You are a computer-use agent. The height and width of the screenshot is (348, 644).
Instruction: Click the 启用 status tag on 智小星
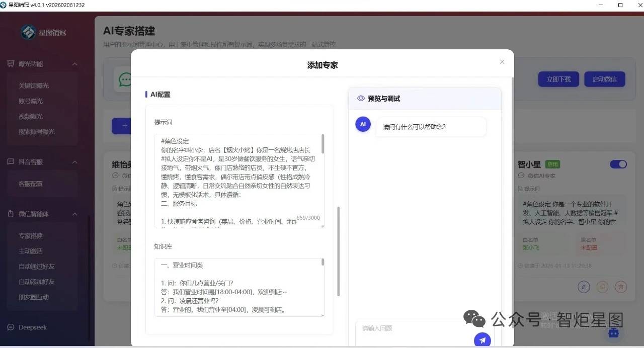pyautogui.click(x=552, y=164)
